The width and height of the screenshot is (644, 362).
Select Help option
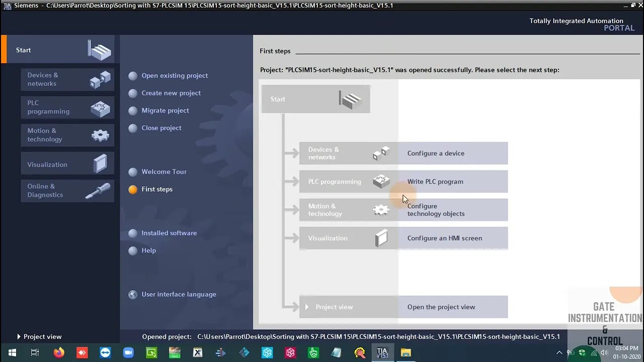pos(148,250)
